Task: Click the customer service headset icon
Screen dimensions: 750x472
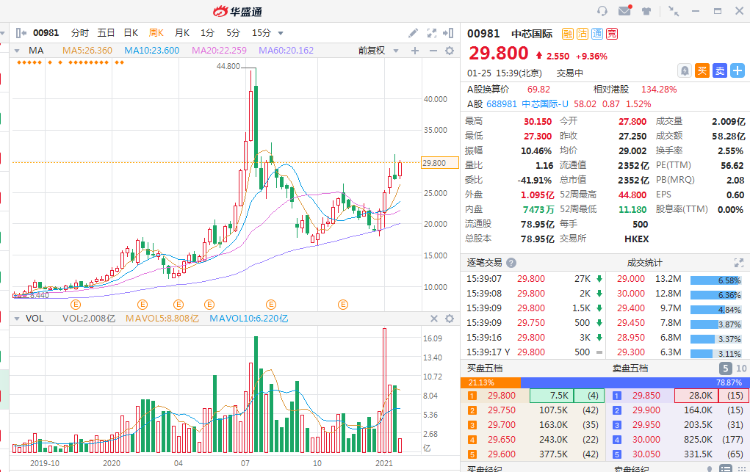Action: pos(602,11)
